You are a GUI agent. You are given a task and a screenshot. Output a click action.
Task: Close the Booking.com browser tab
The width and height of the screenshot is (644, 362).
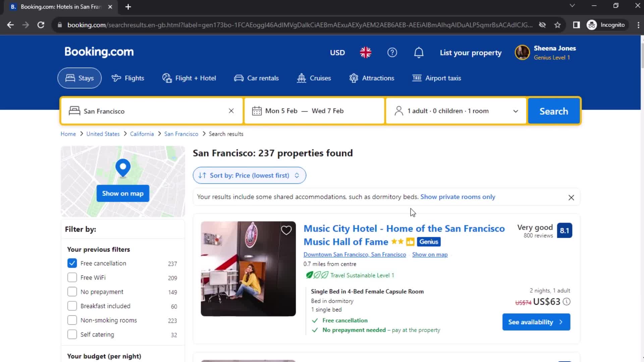click(110, 7)
